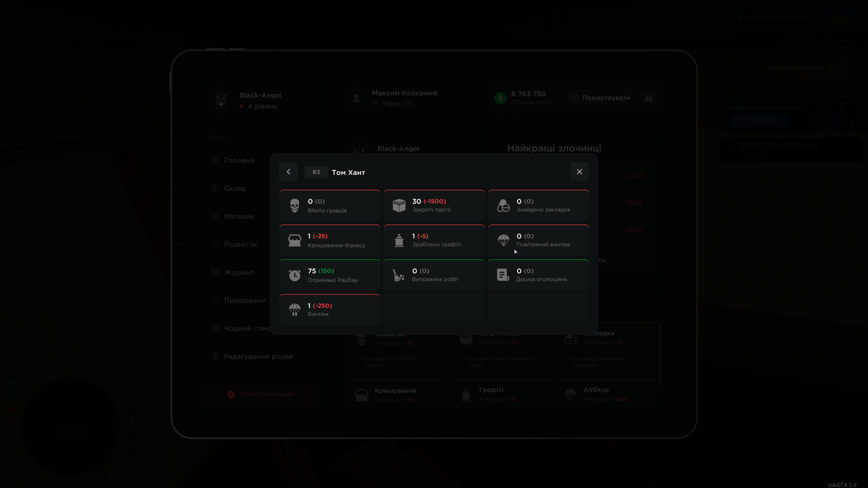
Task: Click the Максим Козирний avatar icon
Action: (356, 98)
